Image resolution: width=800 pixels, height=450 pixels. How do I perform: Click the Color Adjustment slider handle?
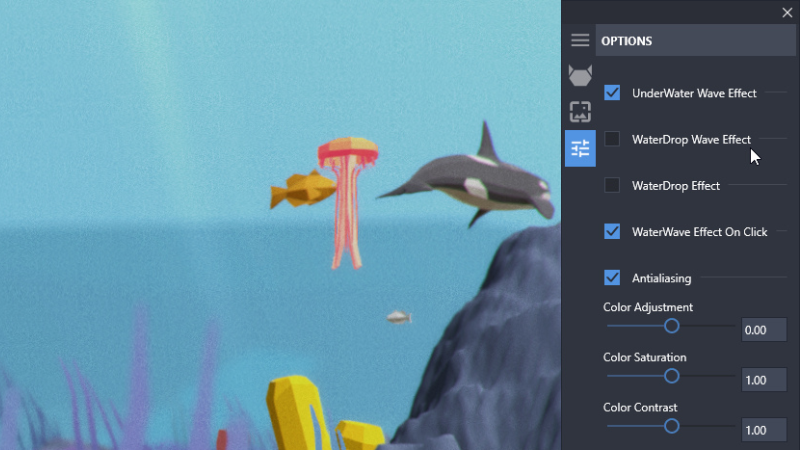(x=672, y=325)
